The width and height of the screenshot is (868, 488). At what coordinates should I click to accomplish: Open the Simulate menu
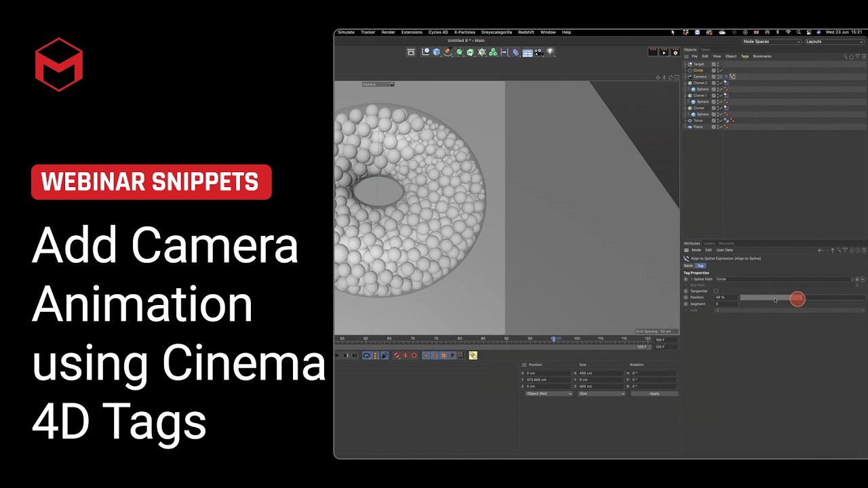tap(346, 32)
